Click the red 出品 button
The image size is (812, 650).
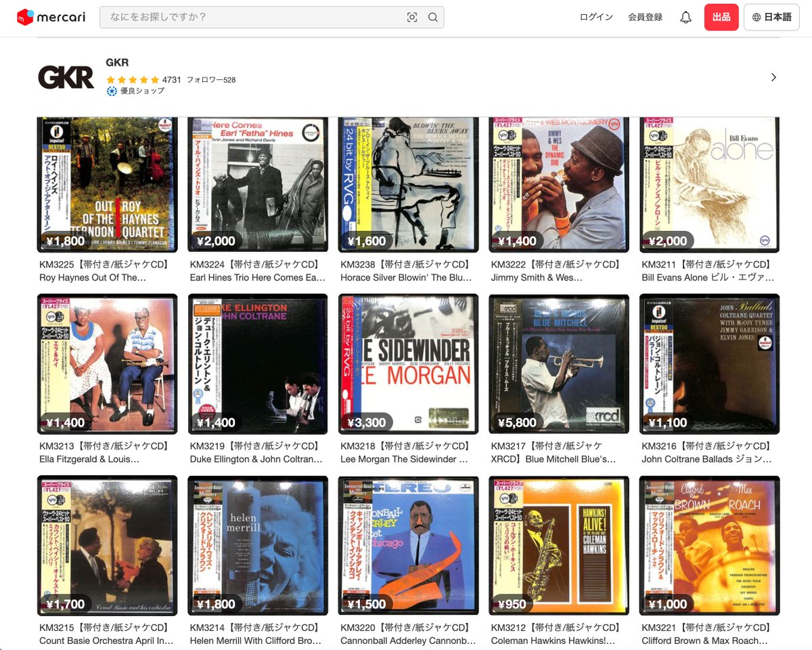point(721,18)
